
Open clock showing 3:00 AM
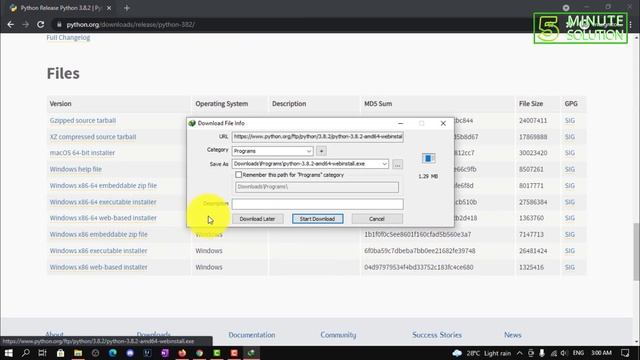point(602,353)
